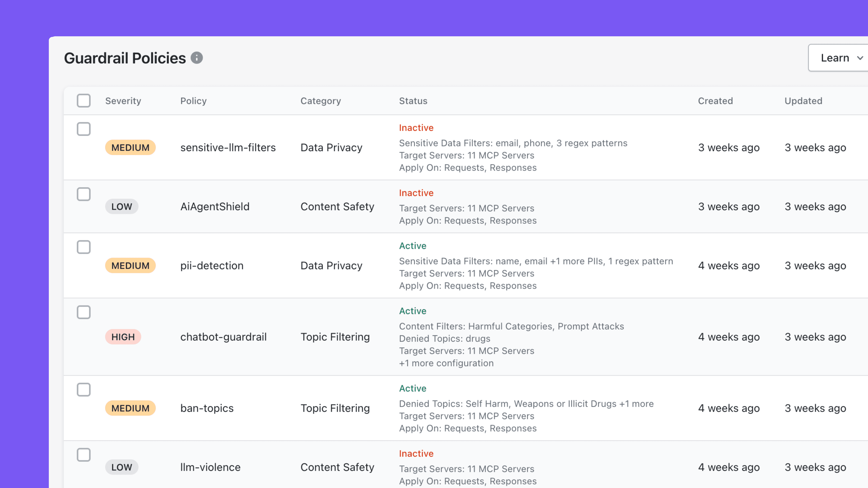Image resolution: width=868 pixels, height=488 pixels.
Task: Select the pii-detection row checkbox
Action: click(x=84, y=247)
